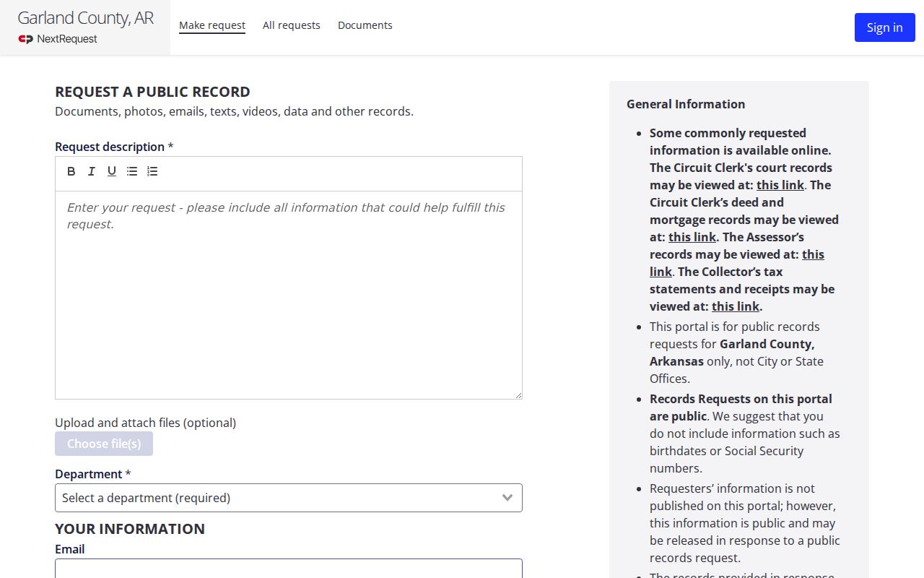Image resolution: width=924 pixels, height=578 pixels.
Task: Click the Your Information heading
Action: pos(130,529)
